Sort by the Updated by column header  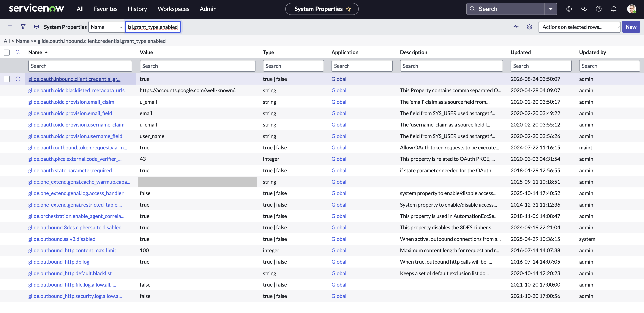coord(593,53)
